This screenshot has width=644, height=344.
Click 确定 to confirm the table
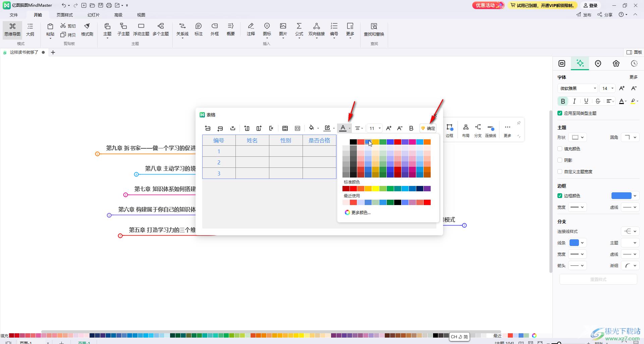(x=428, y=128)
